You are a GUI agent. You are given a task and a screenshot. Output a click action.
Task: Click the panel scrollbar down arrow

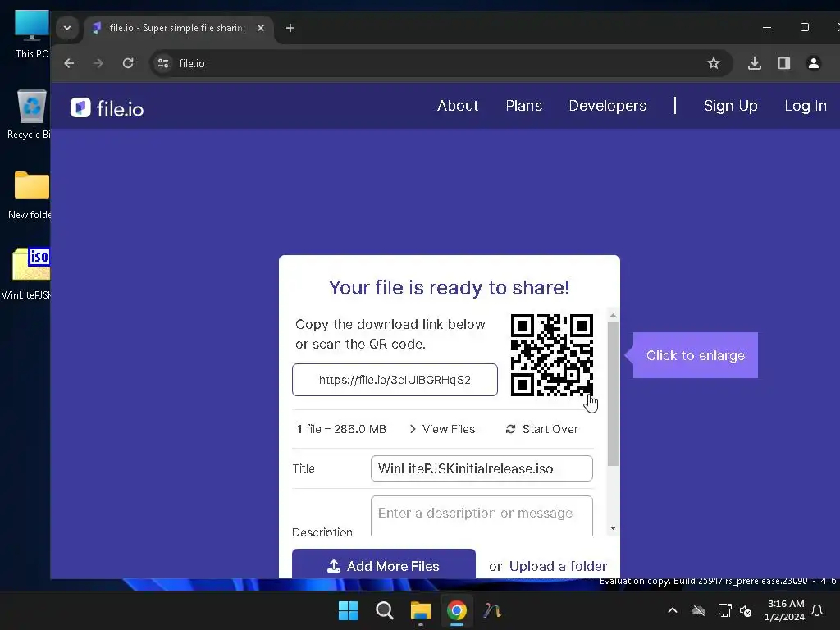pos(613,528)
